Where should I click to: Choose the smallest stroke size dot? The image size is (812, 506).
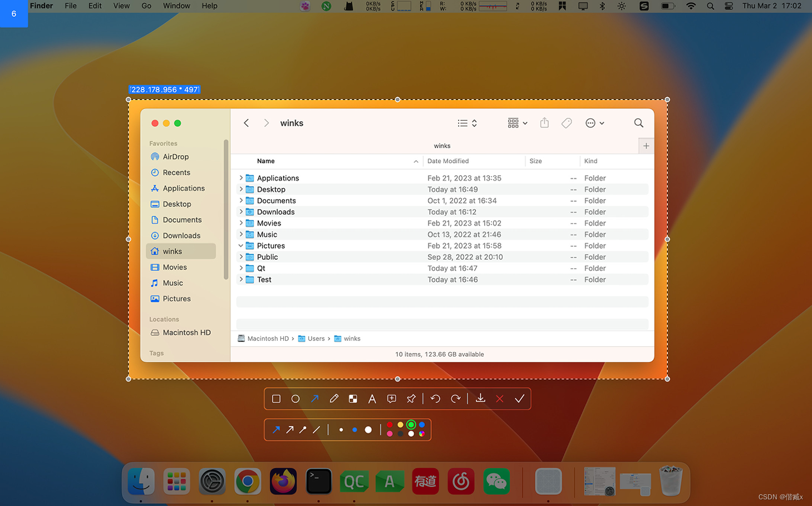(x=341, y=430)
